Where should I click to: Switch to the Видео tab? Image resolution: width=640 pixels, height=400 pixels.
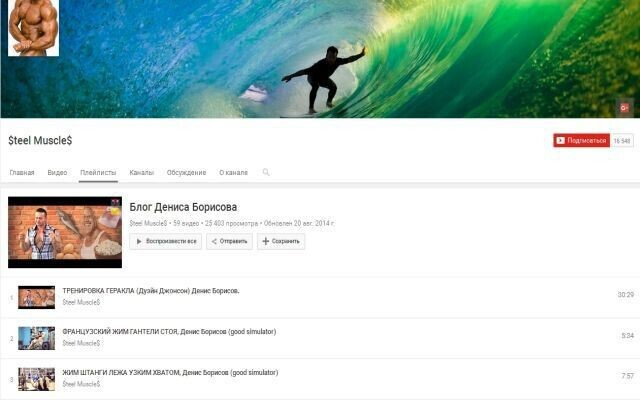pyautogui.click(x=58, y=172)
